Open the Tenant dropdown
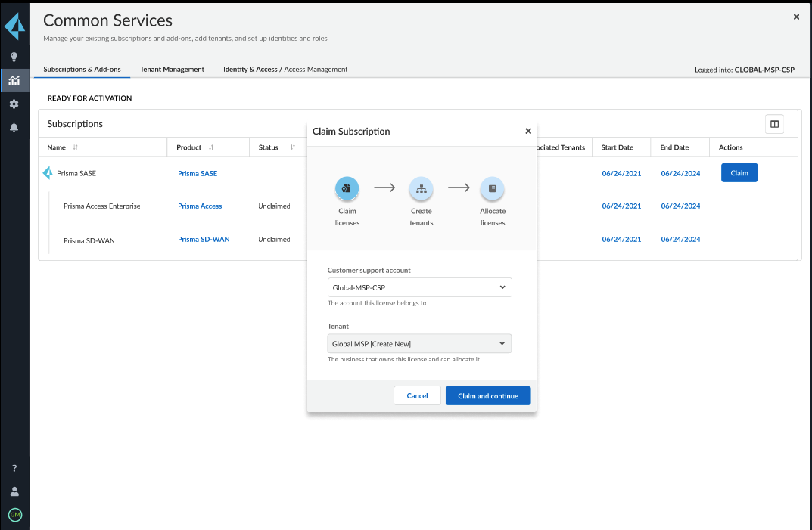Viewport: 812px width, 530px height. pos(419,344)
